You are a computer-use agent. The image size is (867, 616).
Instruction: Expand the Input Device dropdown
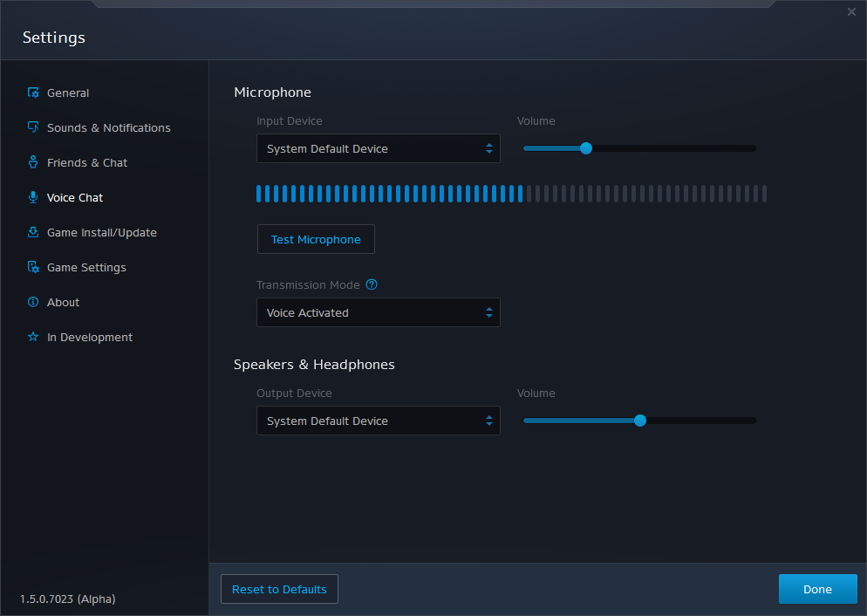378,149
